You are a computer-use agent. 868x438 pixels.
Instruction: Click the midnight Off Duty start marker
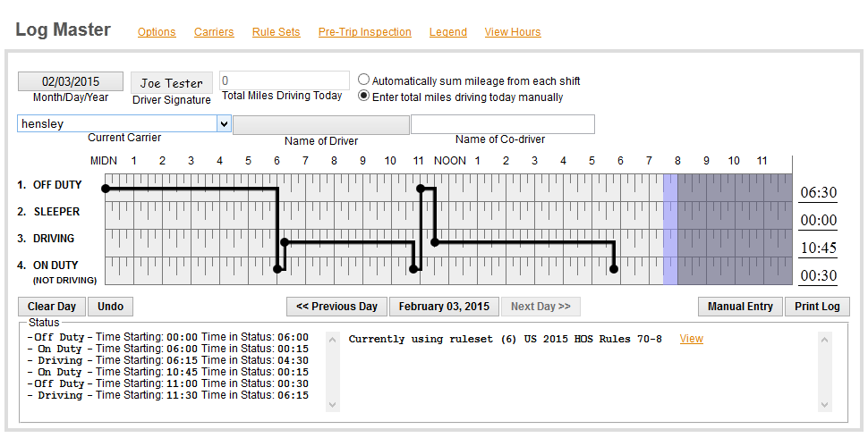[x=106, y=189]
